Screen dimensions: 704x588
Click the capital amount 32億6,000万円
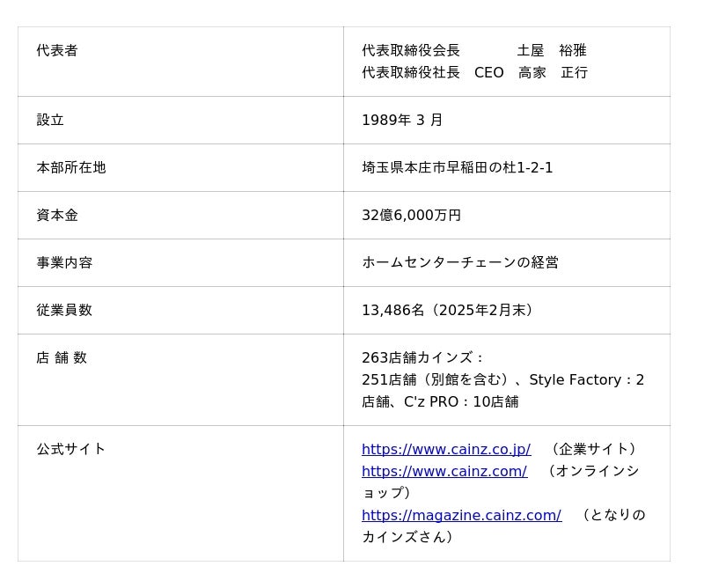tap(411, 215)
